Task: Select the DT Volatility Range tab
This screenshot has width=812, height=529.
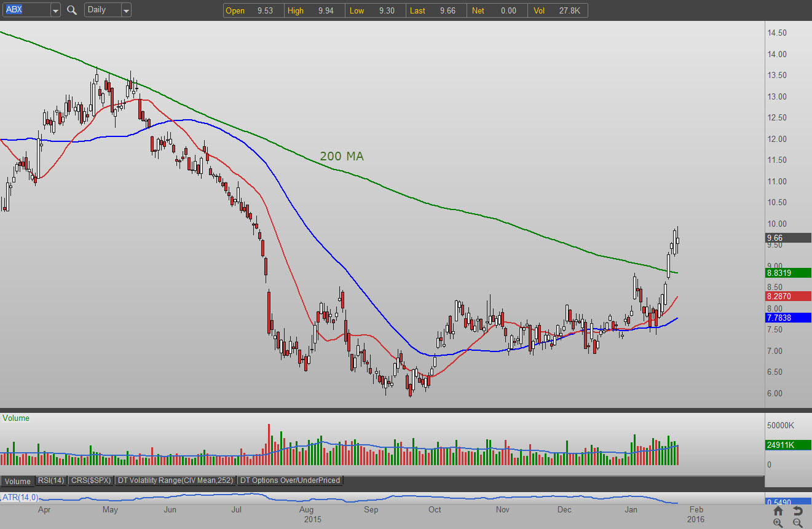Action: (x=176, y=480)
